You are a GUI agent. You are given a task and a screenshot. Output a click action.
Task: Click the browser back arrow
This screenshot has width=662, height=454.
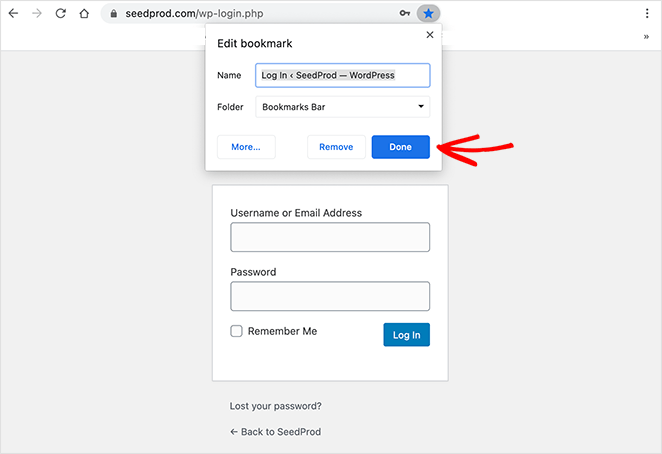click(13, 15)
